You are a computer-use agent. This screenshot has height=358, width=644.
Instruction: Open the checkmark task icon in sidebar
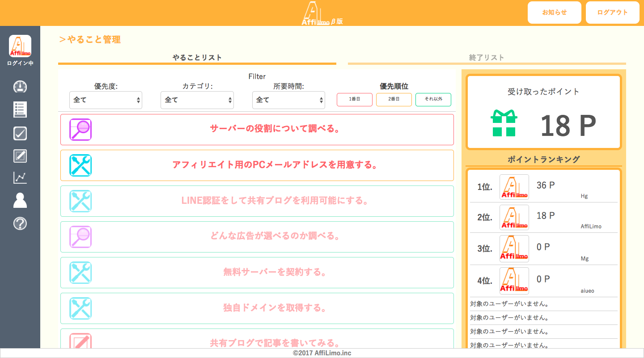[20, 133]
